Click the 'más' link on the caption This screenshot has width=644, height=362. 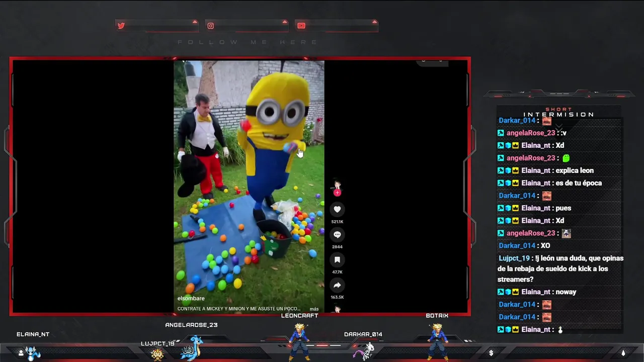coord(314,309)
